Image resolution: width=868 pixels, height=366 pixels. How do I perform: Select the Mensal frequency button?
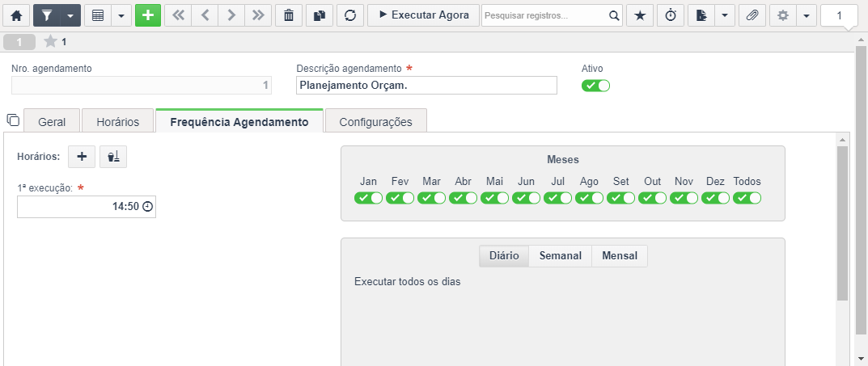[x=620, y=256]
